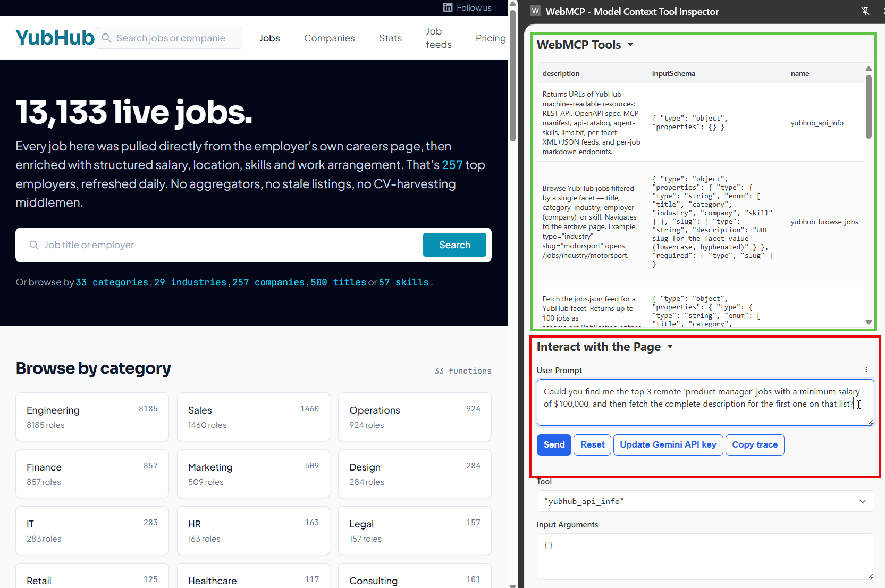Click the Follow us LinkedIn icon
This screenshot has height=588, width=885.
tap(447, 7)
